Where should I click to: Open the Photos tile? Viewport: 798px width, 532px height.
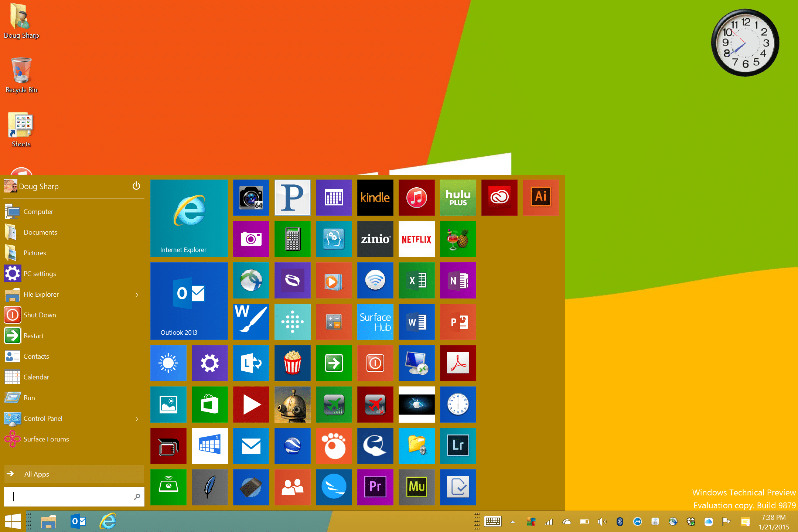coord(168,405)
